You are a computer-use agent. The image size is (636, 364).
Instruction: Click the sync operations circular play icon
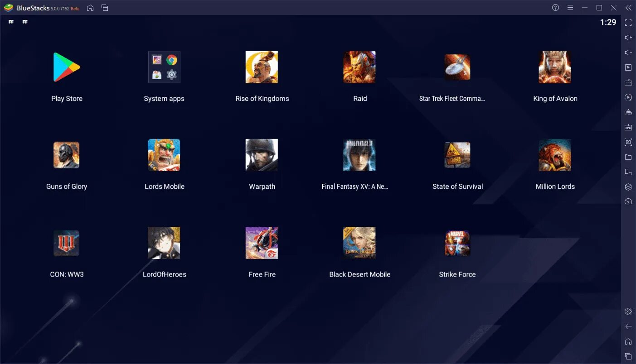(x=628, y=97)
